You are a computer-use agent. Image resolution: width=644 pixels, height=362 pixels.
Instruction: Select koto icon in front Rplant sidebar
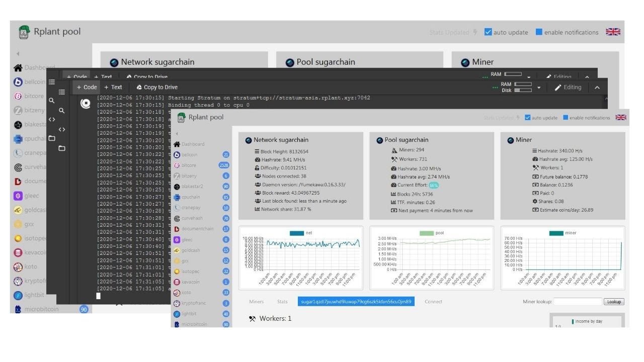click(x=177, y=293)
